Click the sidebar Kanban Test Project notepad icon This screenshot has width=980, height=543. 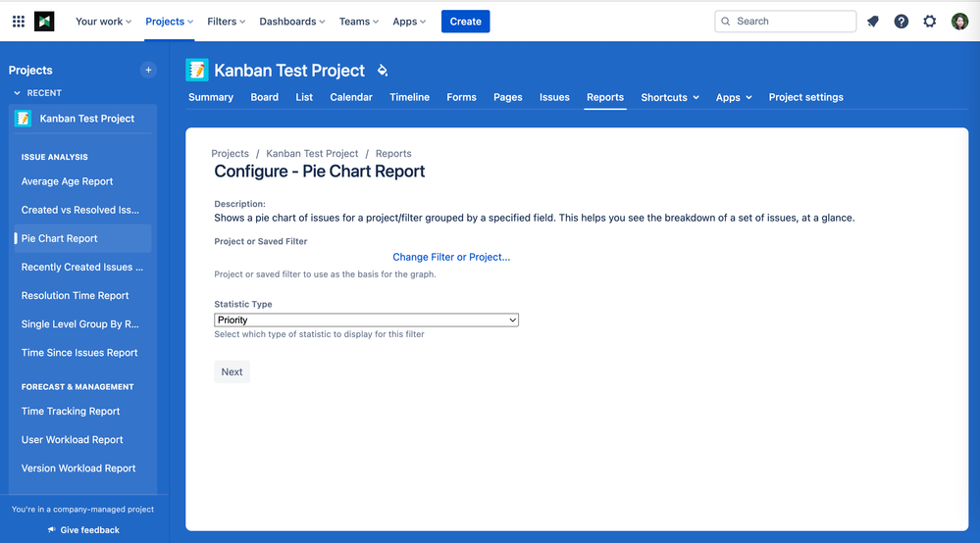[24, 119]
